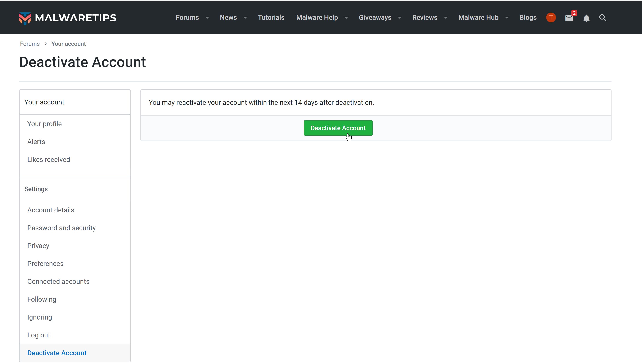Image resolution: width=642 pixels, height=364 pixels.
Task: Click the MalwareTips logo
Action: (68, 18)
